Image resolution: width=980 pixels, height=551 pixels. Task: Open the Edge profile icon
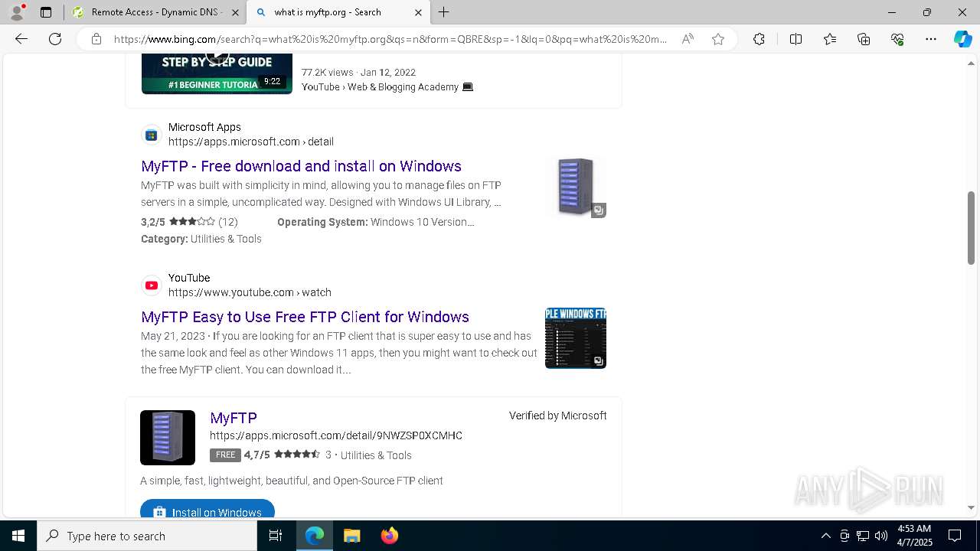[x=17, y=12]
